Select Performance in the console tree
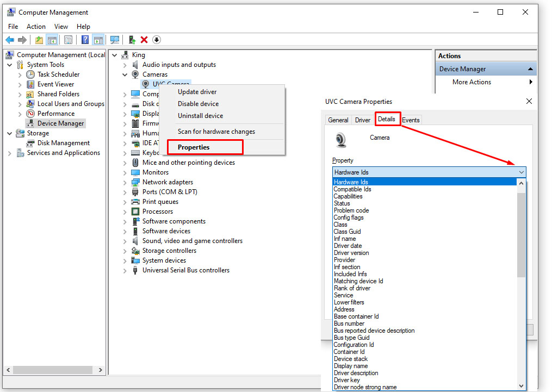Image resolution: width=552 pixels, height=392 pixels. [56, 114]
